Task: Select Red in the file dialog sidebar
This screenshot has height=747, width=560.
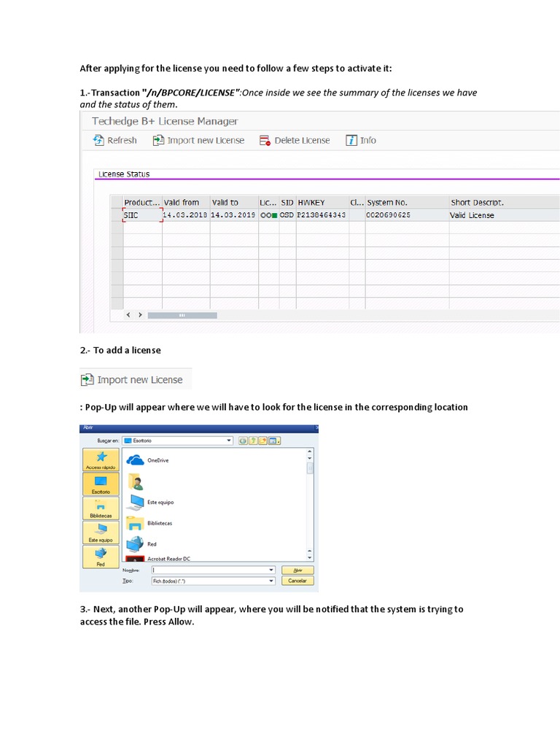Action: 101,557
